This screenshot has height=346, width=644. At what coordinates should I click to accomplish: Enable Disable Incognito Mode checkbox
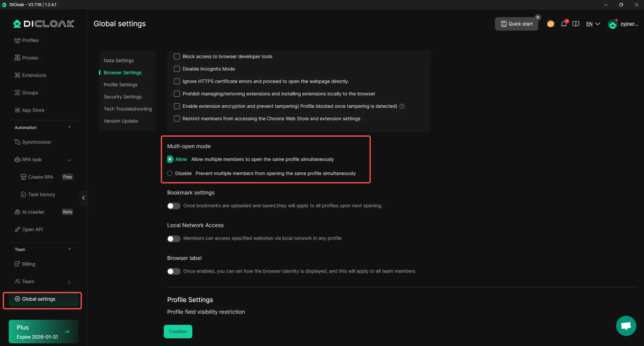[x=177, y=69]
